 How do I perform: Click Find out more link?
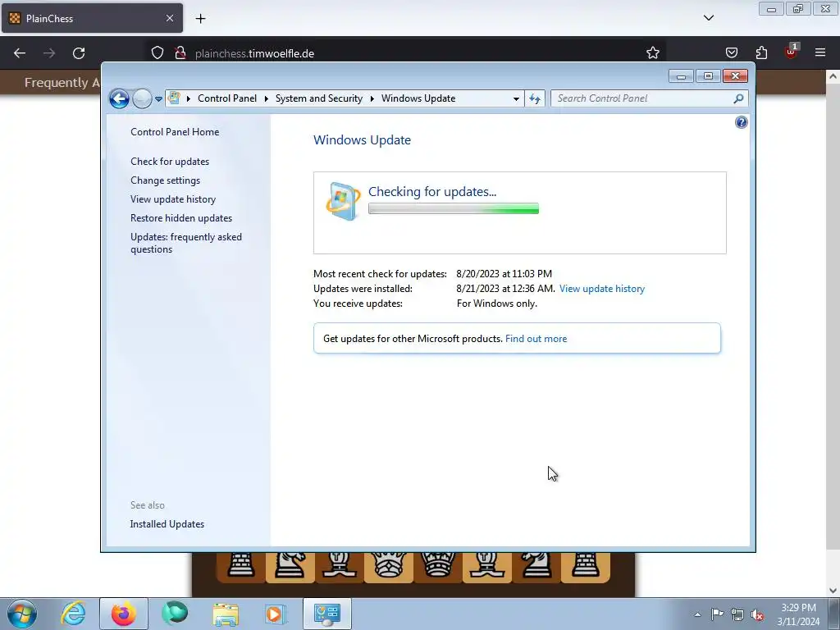point(536,339)
